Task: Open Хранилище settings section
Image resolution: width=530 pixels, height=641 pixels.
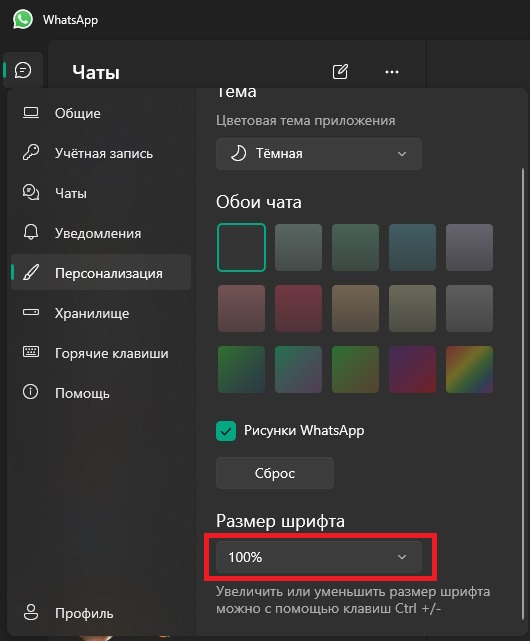Action: [101, 312]
